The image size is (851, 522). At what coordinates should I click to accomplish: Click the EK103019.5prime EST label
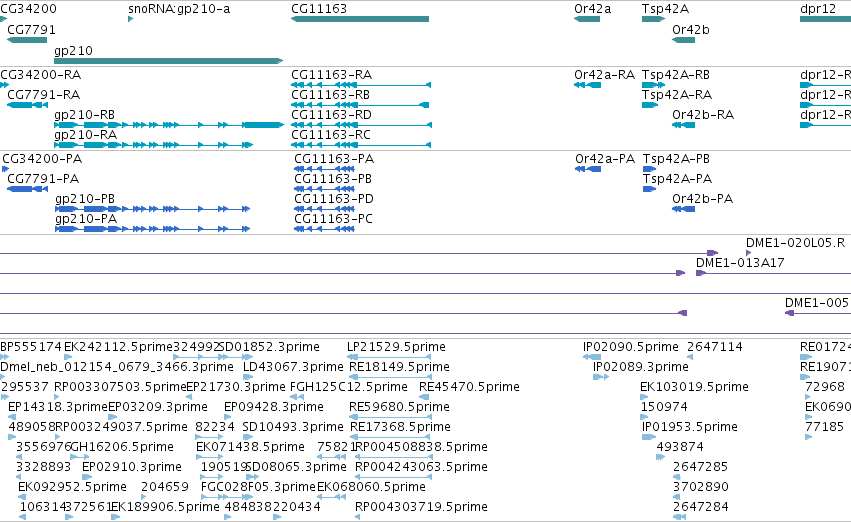tap(694, 387)
